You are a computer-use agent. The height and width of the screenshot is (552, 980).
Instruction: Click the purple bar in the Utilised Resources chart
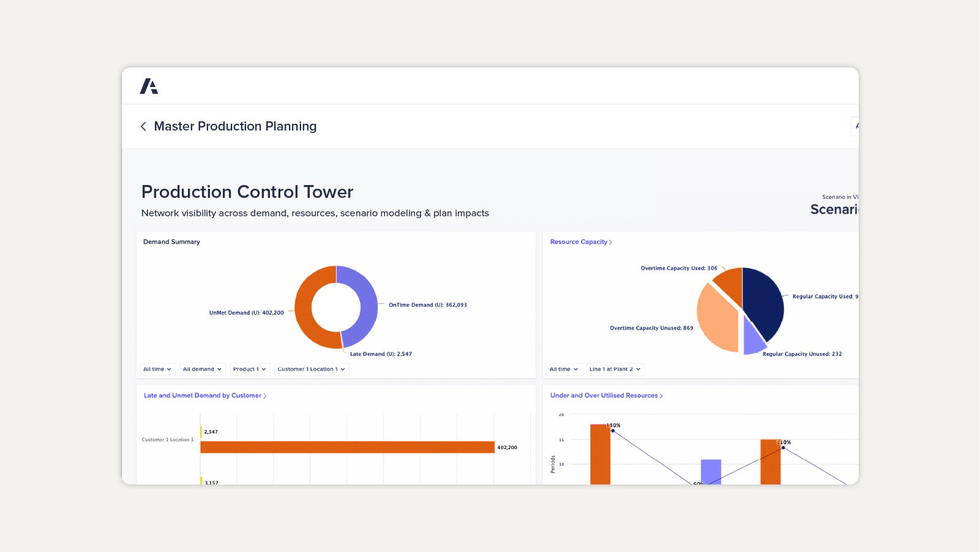[x=711, y=472]
